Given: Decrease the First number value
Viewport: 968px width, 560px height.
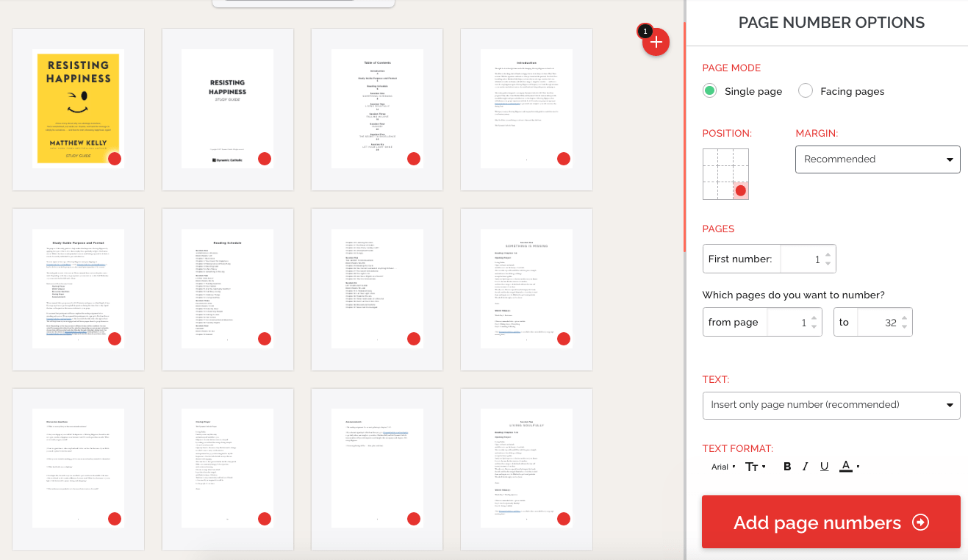Looking at the screenshot, I should [828, 263].
